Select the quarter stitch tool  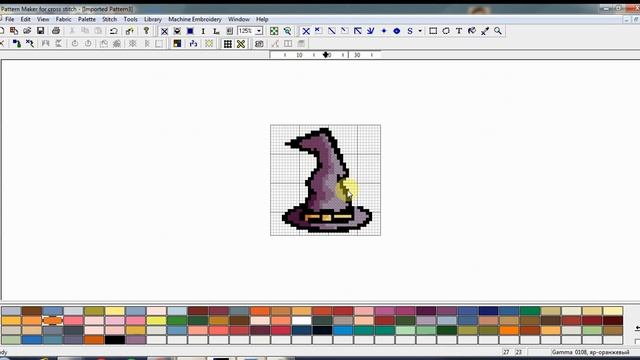[x=318, y=31]
